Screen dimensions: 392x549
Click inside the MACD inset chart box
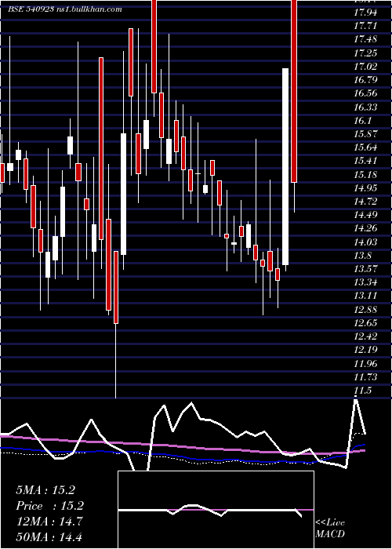(x=216, y=510)
